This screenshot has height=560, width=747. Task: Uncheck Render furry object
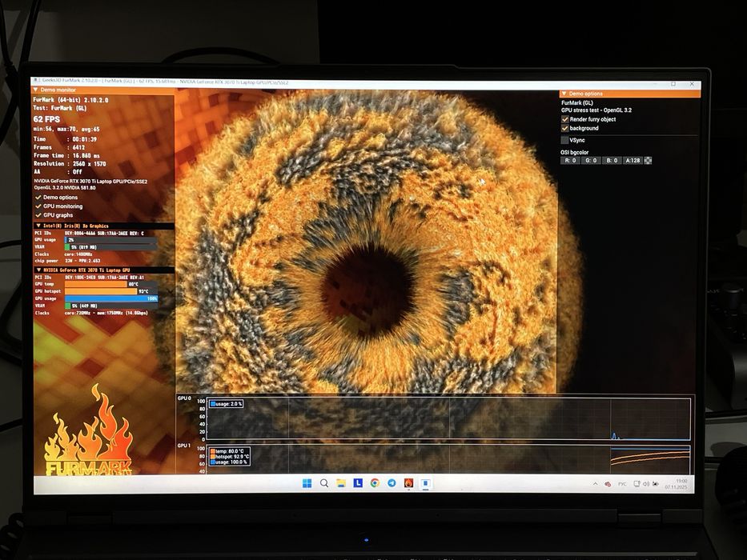point(565,119)
